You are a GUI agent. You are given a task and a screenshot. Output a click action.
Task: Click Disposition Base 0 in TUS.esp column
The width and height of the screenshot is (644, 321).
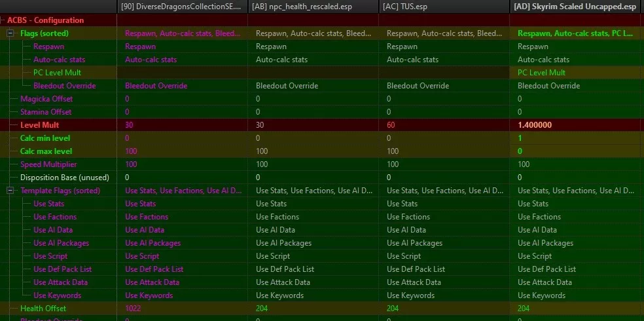389,178
